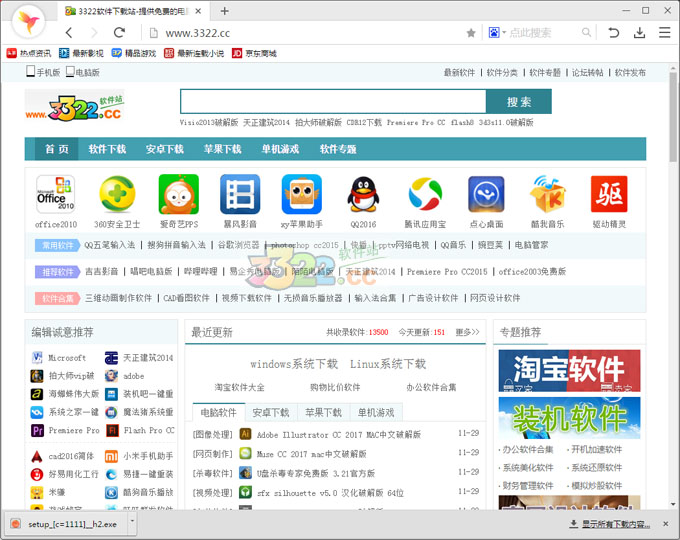Click the 3322 site logo
This screenshot has width=680, height=540.
(75, 107)
